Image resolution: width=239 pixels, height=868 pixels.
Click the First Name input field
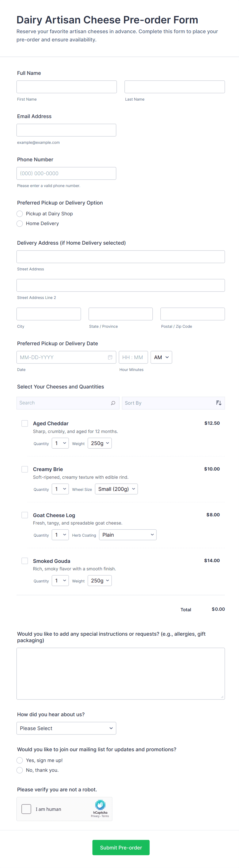67,87
